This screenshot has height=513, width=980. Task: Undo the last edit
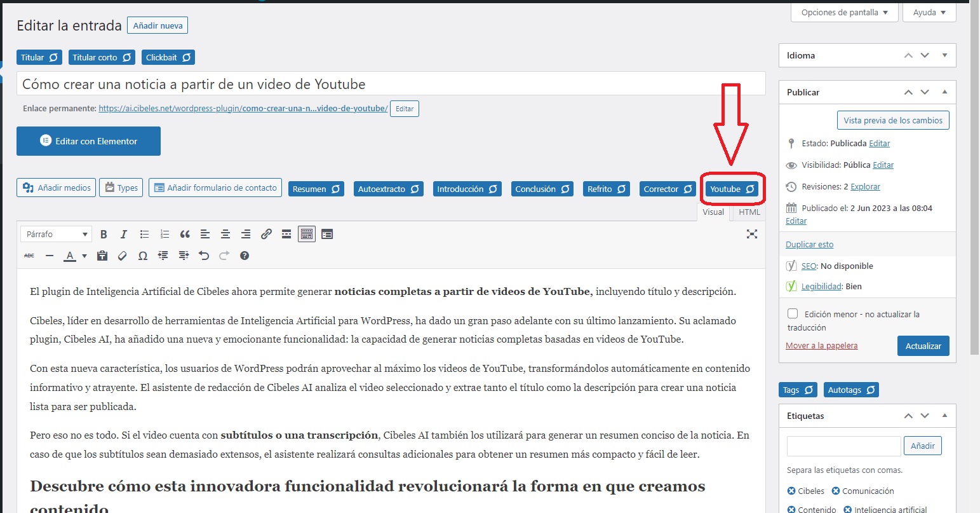pyautogui.click(x=204, y=256)
